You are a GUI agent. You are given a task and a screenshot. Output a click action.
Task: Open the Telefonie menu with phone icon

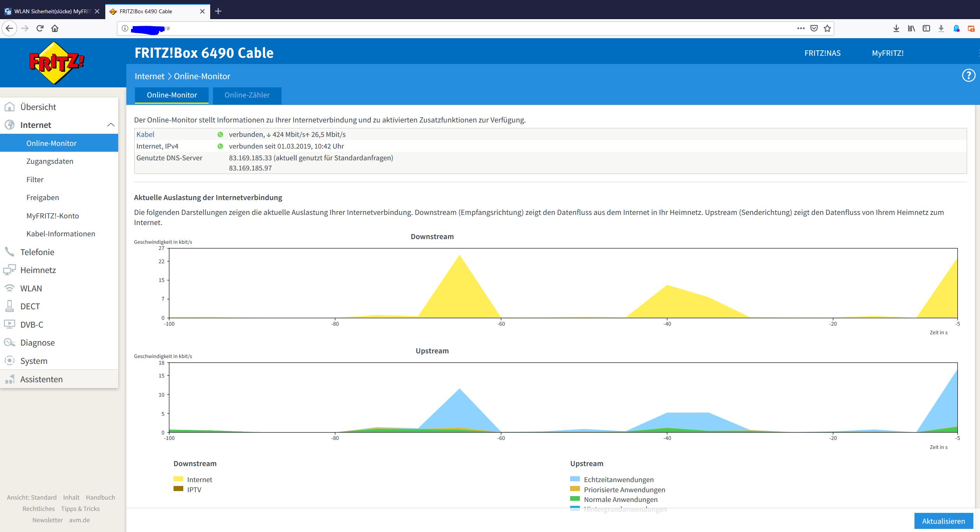[x=37, y=252]
